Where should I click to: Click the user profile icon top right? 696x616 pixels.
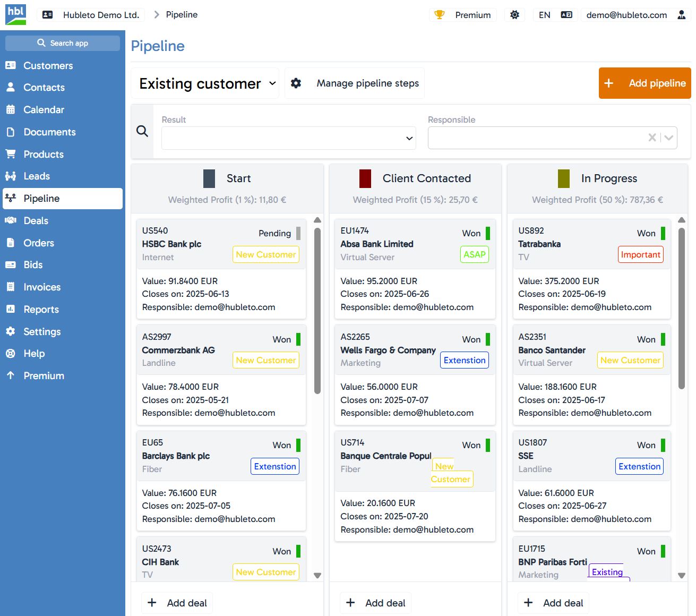point(681,15)
